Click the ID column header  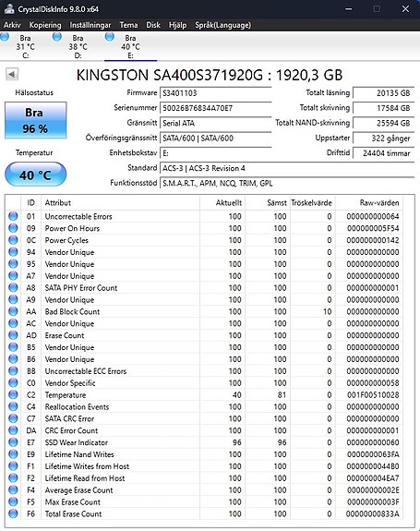pos(30,202)
